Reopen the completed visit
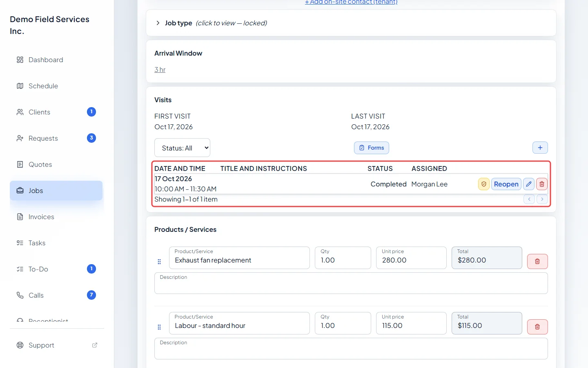Viewport: 588px width, 368px height. tap(506, 184)
